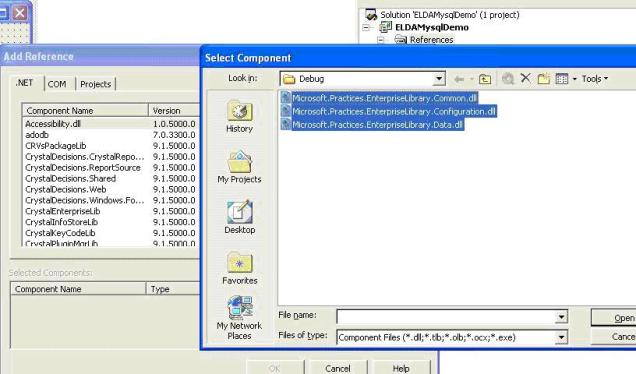Click the Data.dll file icon

click(286, 125)
